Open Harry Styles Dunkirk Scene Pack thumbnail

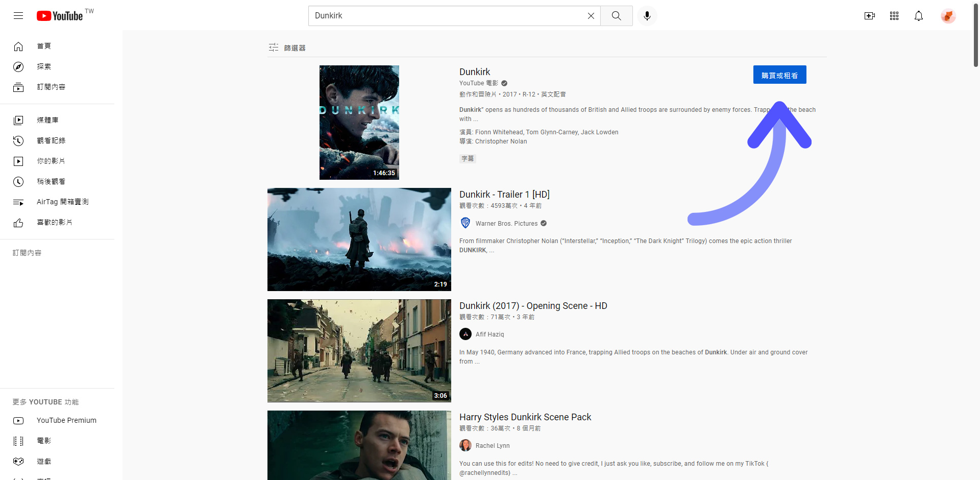(359, 445)
